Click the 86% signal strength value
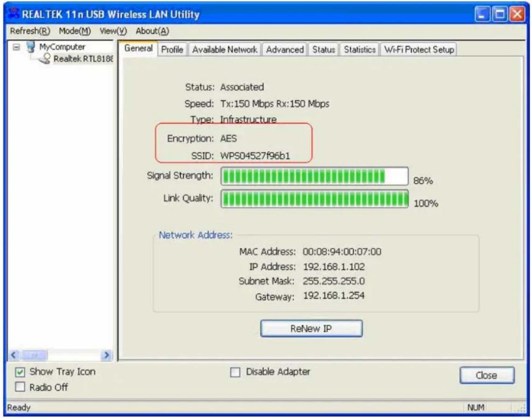Screen dimensions: 532x418 pos(423,181)
